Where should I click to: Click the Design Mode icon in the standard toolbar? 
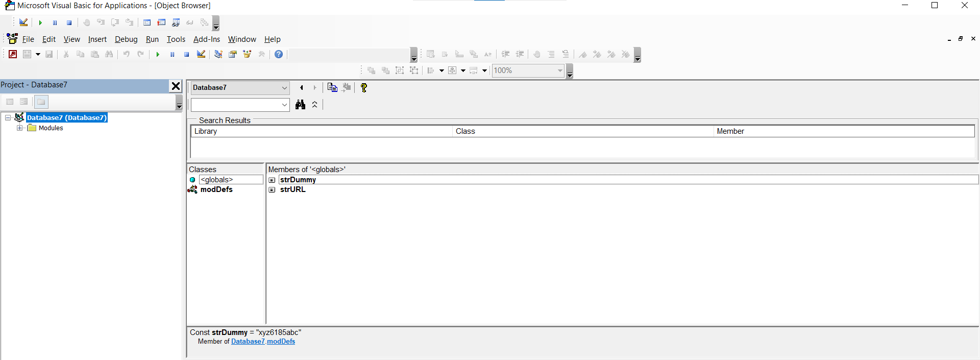pyautogui.click(x=201, y=54)
